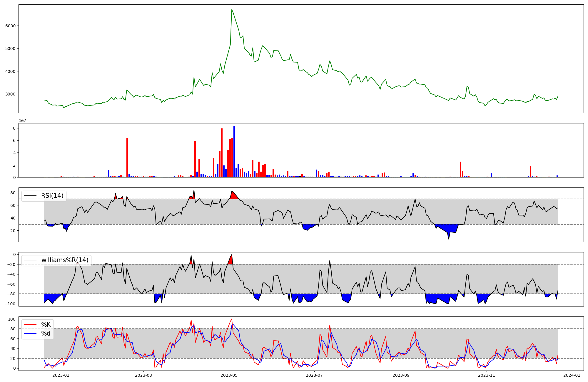
Task: Click the 6000 price axis tick label
Action: 11,26
